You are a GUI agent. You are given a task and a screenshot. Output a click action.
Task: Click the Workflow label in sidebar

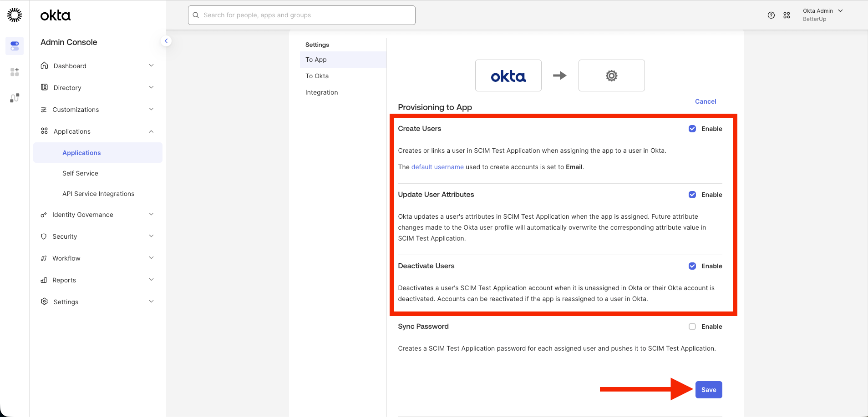(66, 258)
